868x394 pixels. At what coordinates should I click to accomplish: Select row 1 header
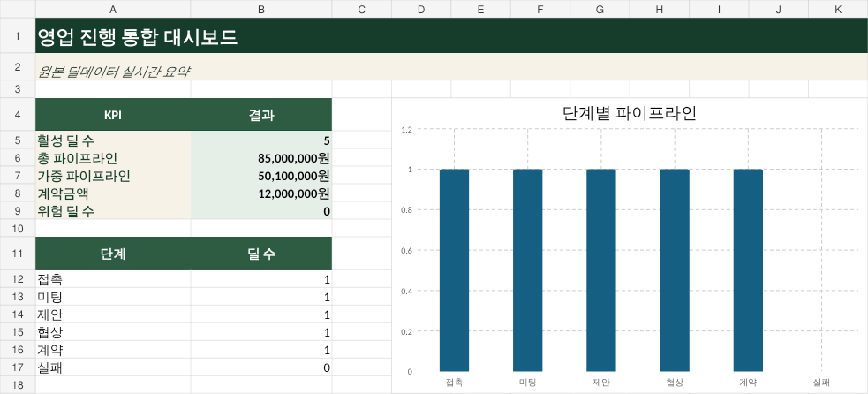tap(18, 35)
